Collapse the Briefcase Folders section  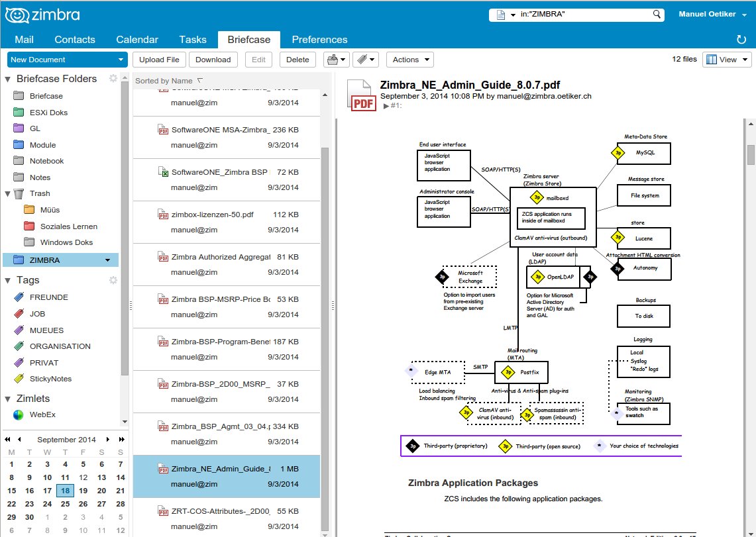pyautogui.click(x=8, y=79)
